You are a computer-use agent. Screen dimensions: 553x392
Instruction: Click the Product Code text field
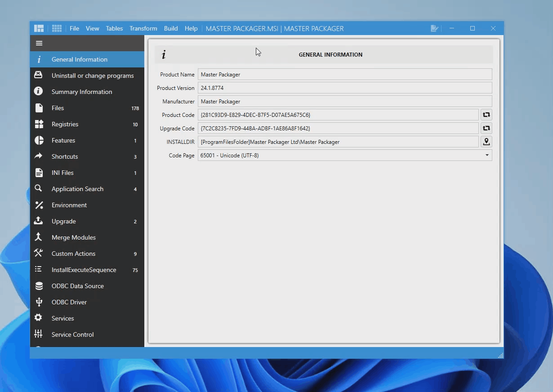click(338, 115)
